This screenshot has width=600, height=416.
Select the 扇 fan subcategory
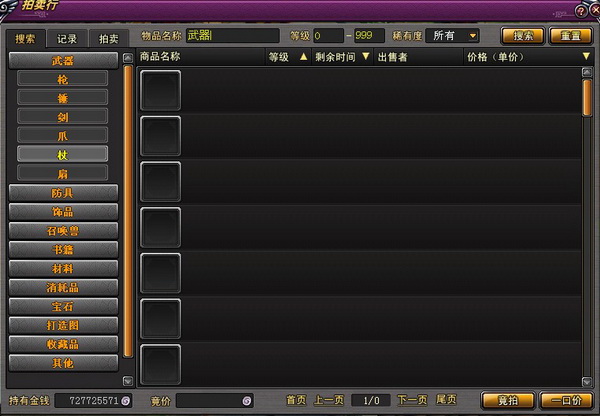[x=62, y=174]
